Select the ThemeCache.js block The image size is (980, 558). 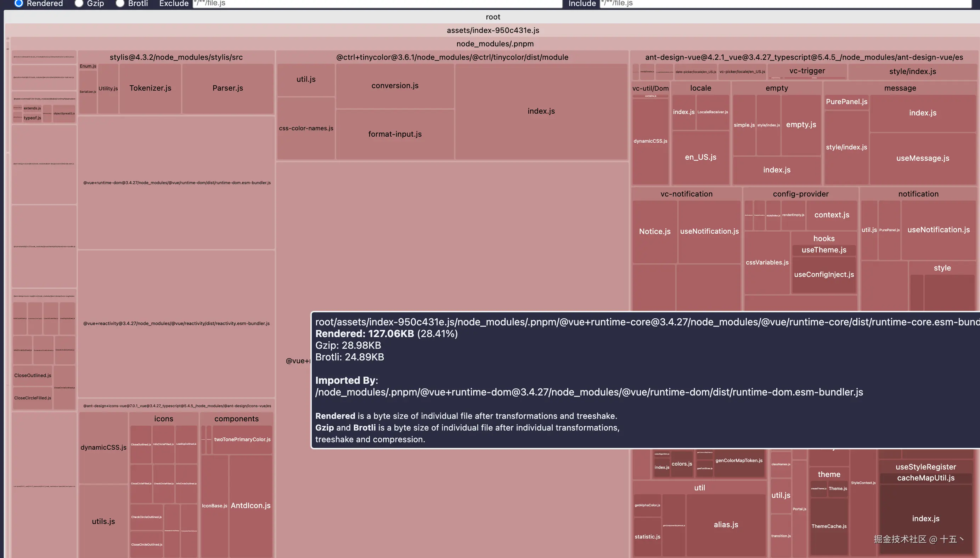(x=829, y=526)
